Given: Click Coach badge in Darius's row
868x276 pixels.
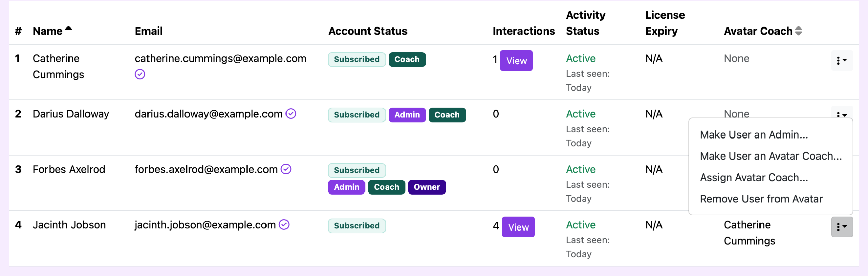Looking at the screenshot, I should pos(447,115).
